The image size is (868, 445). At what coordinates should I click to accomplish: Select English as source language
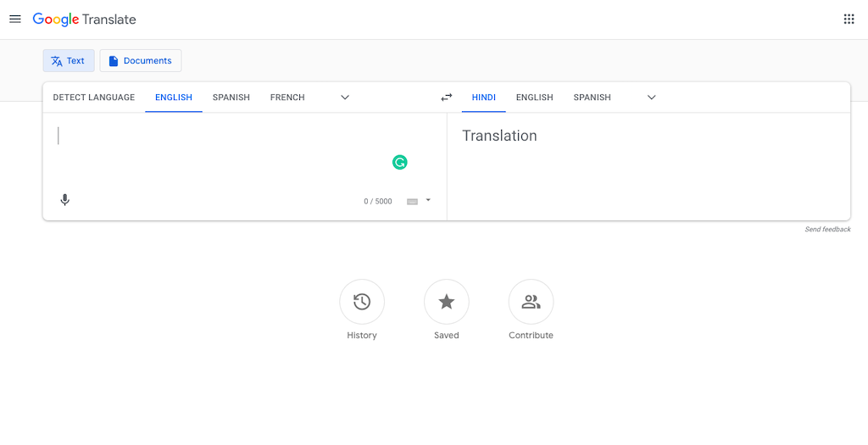(x=174, y=97)
